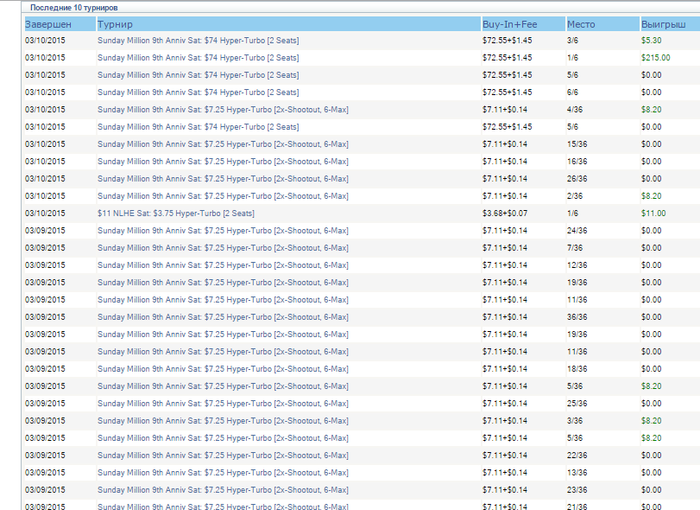The image size is (700, 510).
Task: Open the $7.25 Hyper-Turbo tournament finished 15/36
Action: (x=223, y=144)
